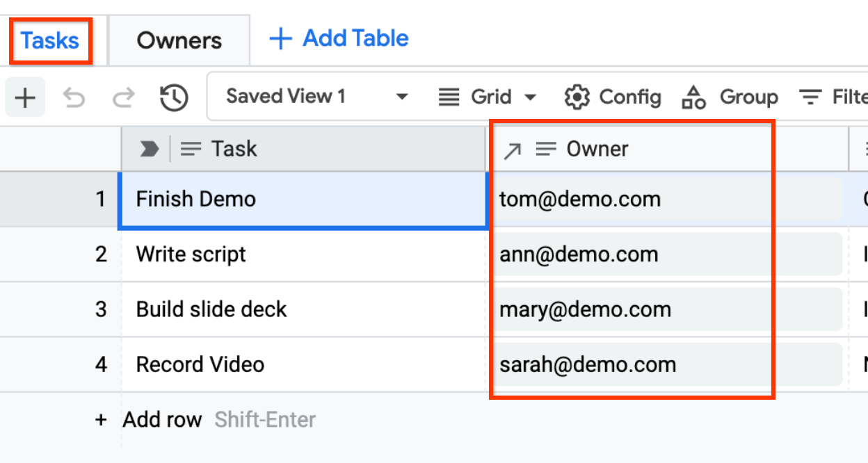
Task: Click the Grid view icon
Action: pyautogui.click(x=449, y=97)
